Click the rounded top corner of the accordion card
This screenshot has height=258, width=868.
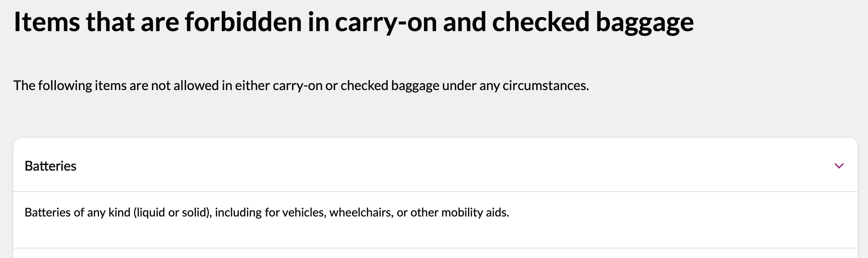tap(26, 142)
